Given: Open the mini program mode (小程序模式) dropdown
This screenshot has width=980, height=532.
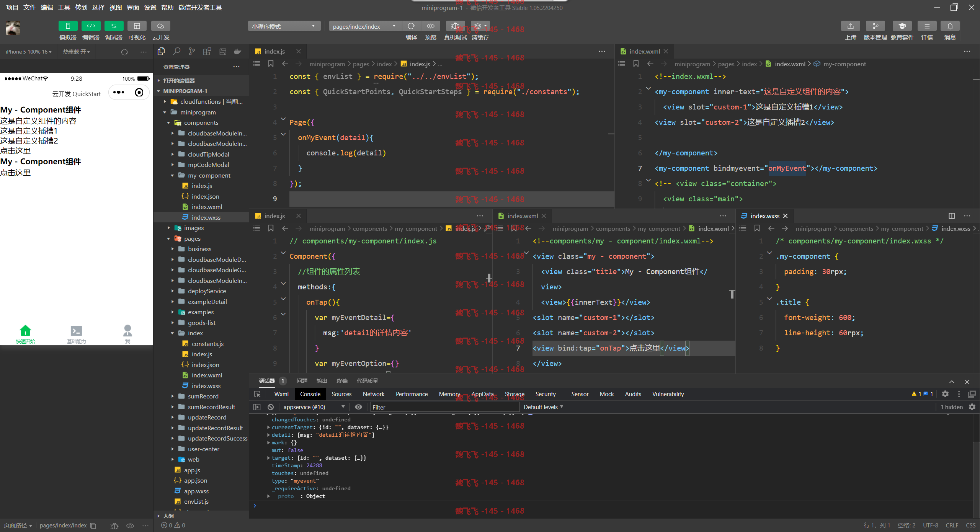Looking at the screenshot, I should 284,26.
